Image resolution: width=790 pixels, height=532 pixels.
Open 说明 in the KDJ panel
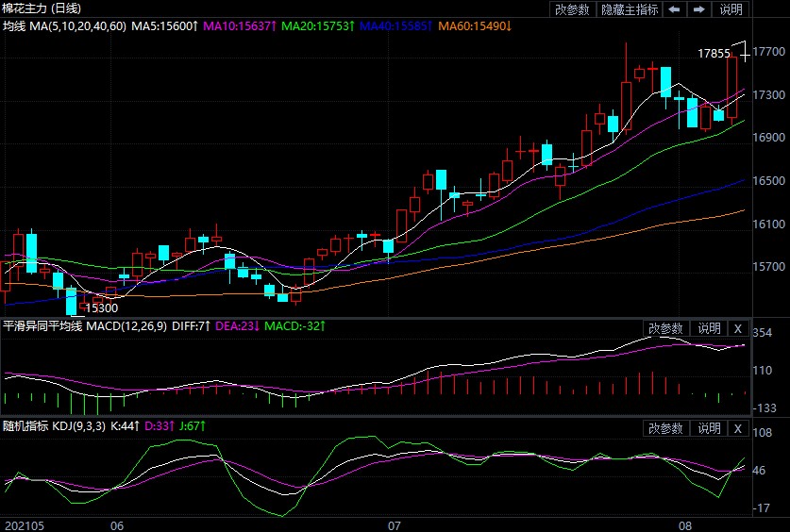pos(709,428)
